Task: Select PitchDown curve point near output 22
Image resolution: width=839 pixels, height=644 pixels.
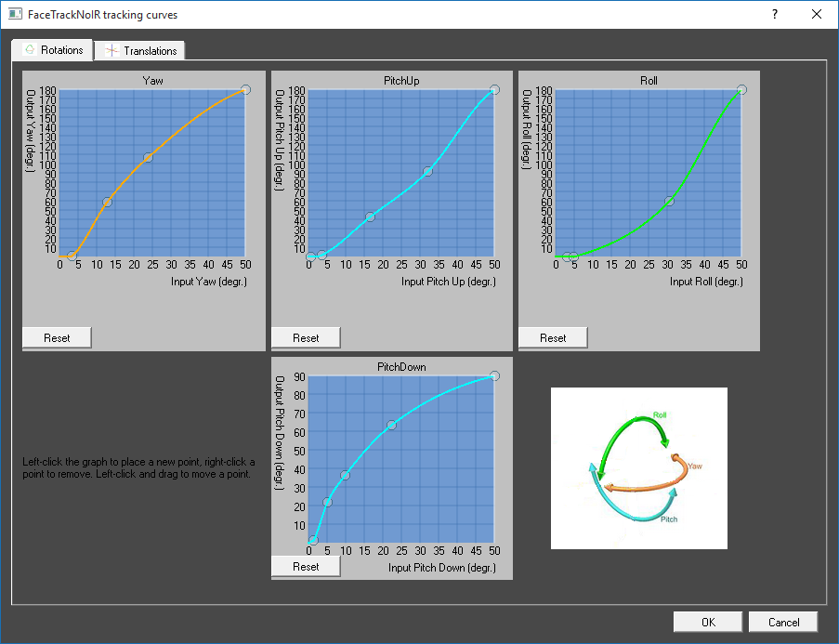Action: [327, 502]
